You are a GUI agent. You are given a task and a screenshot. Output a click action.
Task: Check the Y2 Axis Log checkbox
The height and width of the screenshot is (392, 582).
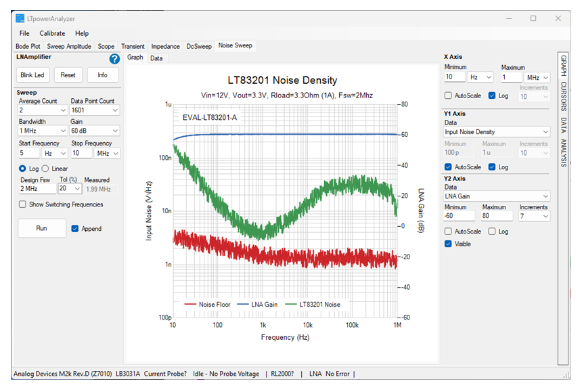(x=492, y=232)
